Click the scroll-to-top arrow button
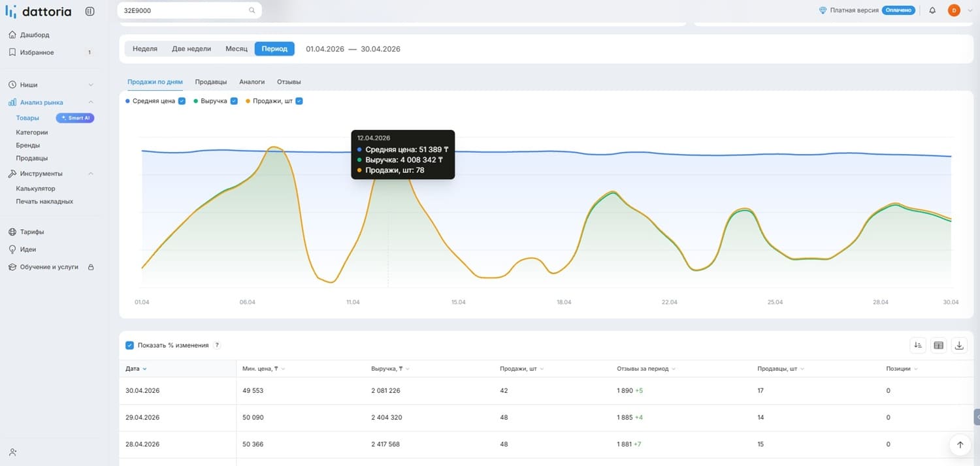 pyautogui.click(x=960, y=444)
